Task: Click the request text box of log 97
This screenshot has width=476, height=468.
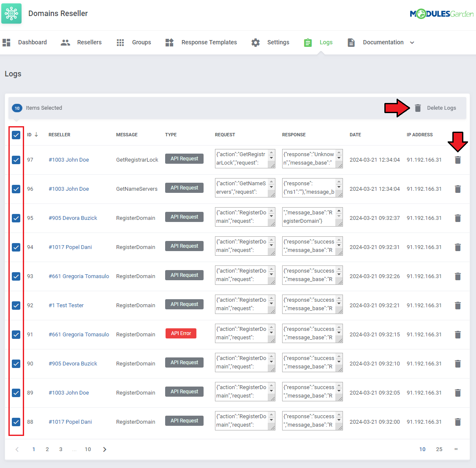Action: click(245, 159)
